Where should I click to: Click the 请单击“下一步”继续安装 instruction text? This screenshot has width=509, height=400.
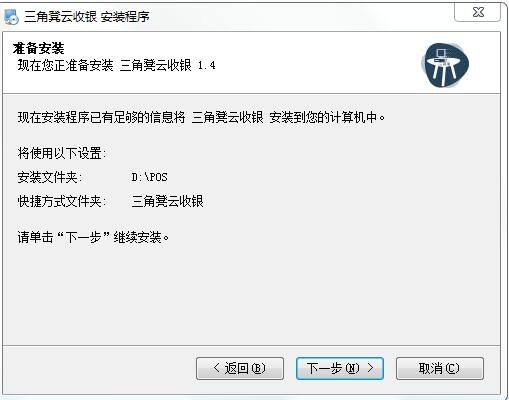click(x=93, y=237)
